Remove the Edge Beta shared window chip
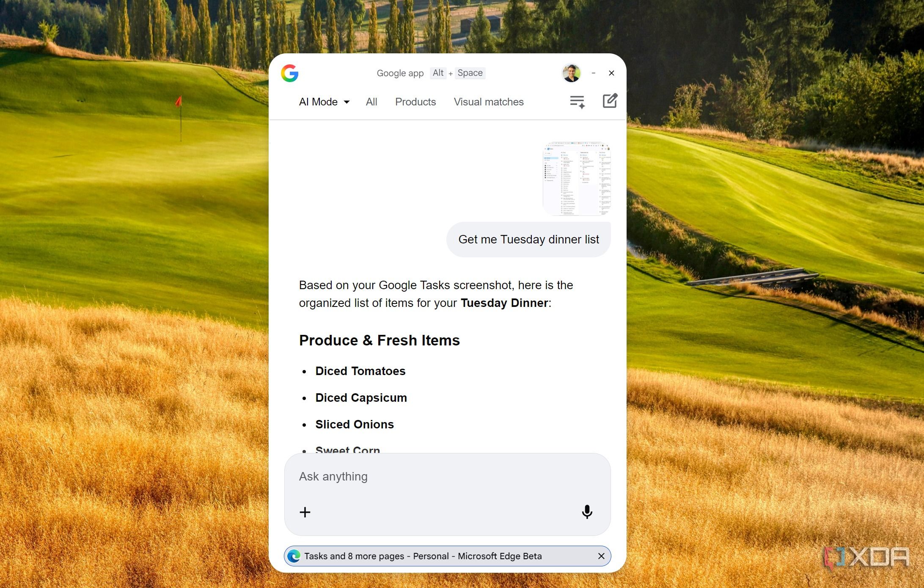 (601, 556)
